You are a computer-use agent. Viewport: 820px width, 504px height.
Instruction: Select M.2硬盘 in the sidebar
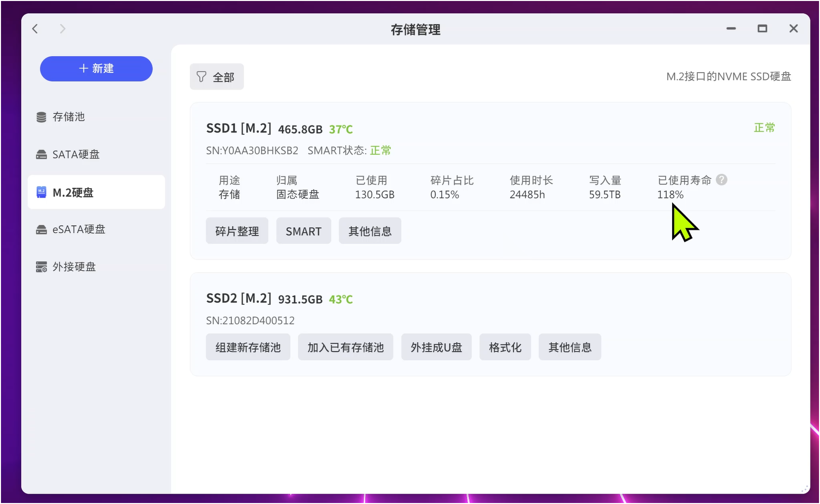click(x=96, y=192)
